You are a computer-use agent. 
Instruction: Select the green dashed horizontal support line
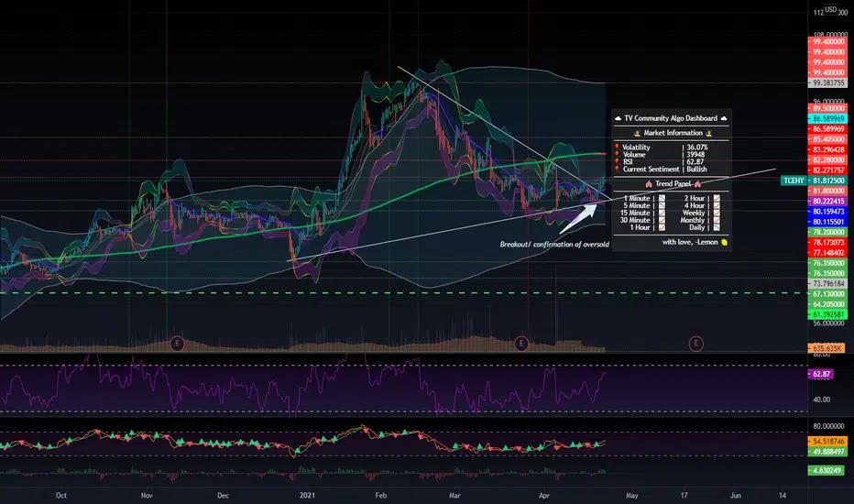pos(403,293)
